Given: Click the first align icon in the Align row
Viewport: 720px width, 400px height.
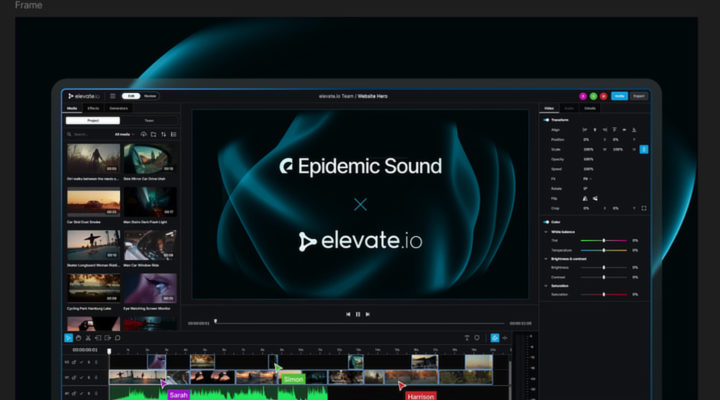Looking at the screenshot, I should click(x=585, y=130).
